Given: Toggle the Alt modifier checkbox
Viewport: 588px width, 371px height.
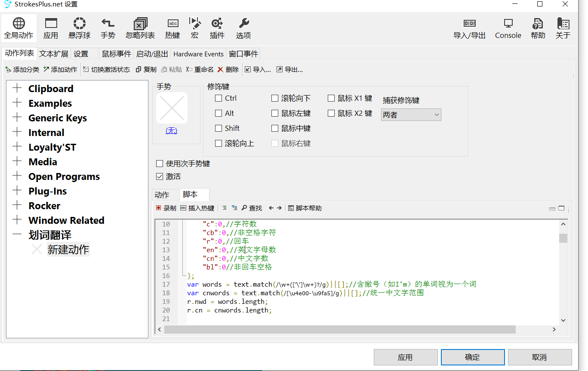Looking at the screenshot, I should point(219,113).
